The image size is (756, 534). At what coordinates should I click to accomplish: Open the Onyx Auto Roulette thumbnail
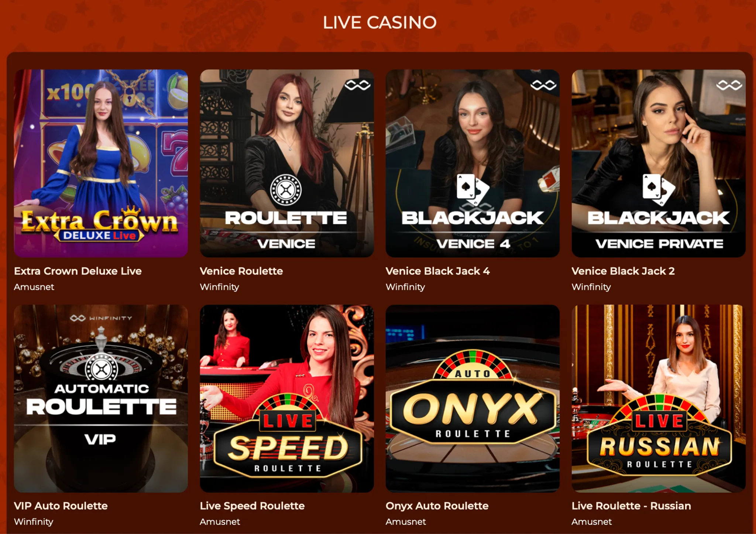(x=472, y=398)
